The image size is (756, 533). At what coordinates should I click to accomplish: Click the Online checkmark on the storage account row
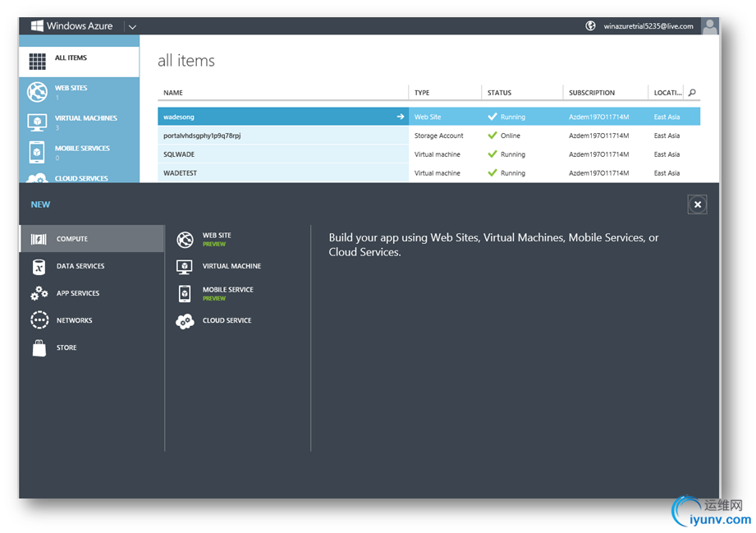[493, 136]
